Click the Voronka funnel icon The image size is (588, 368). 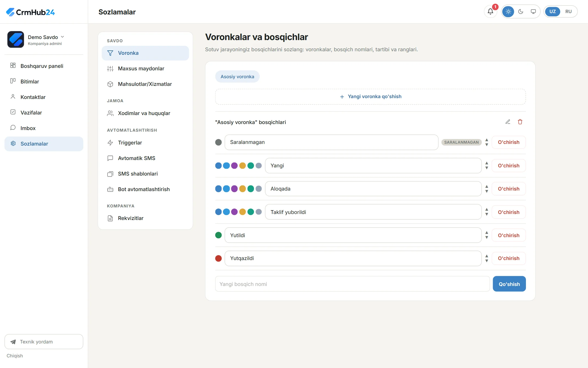click(x=110, y=53)
